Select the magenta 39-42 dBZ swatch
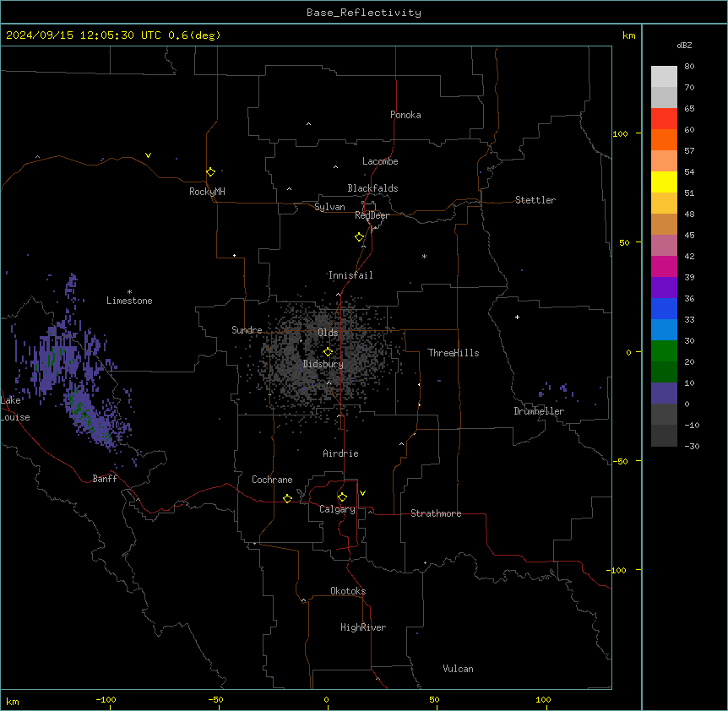 point(664,266)
